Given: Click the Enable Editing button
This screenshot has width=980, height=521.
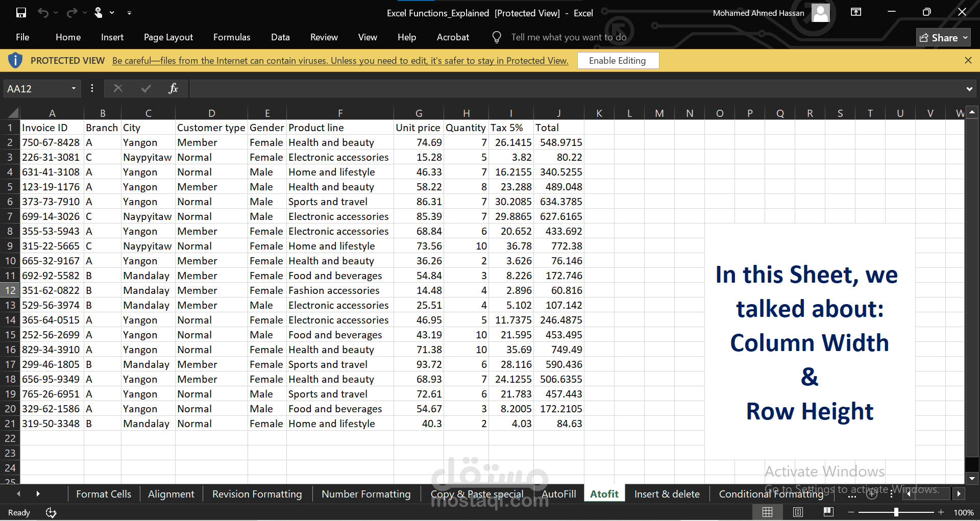Looking at the screenshot, I should point(617,61).
